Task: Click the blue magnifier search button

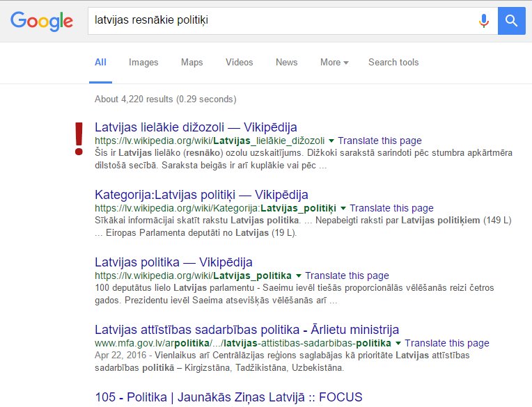Action: click(511, 21)
